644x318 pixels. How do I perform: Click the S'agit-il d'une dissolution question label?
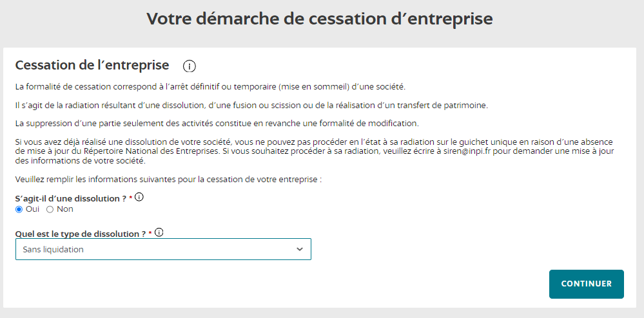[x=70, y=198]
